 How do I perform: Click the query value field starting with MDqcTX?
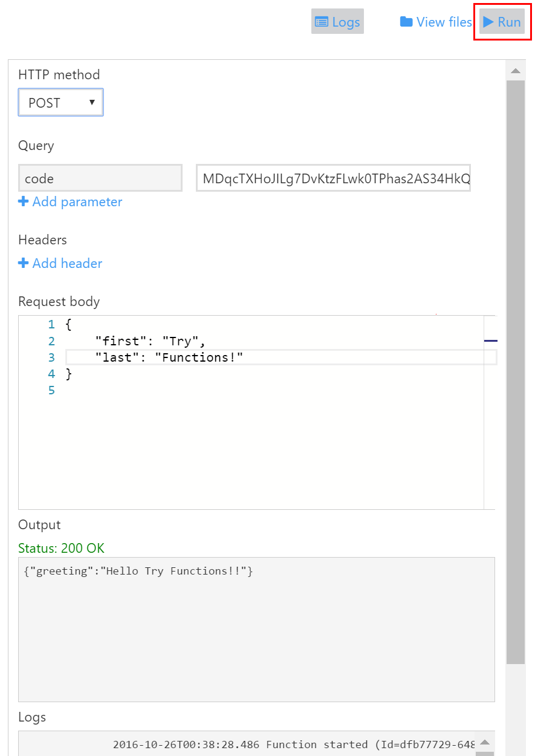[333, 178]
